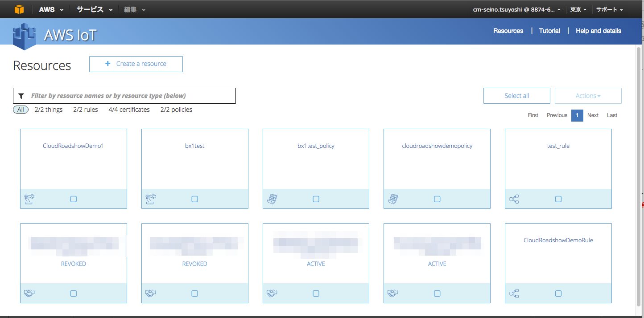Viewport: 644px width, 318px height.
Task: Open the CloudRoadshowDemo1 resource
Action: click(x=73, y=146)
